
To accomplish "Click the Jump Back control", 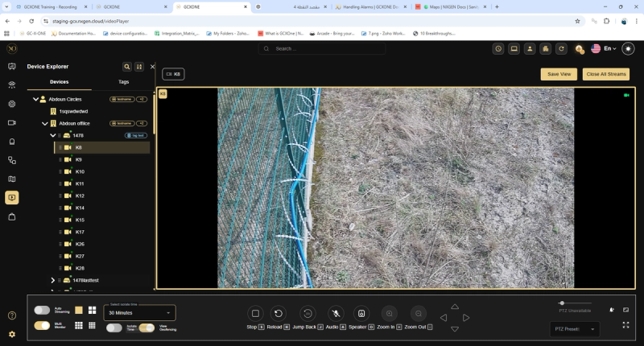I will 308,314.
